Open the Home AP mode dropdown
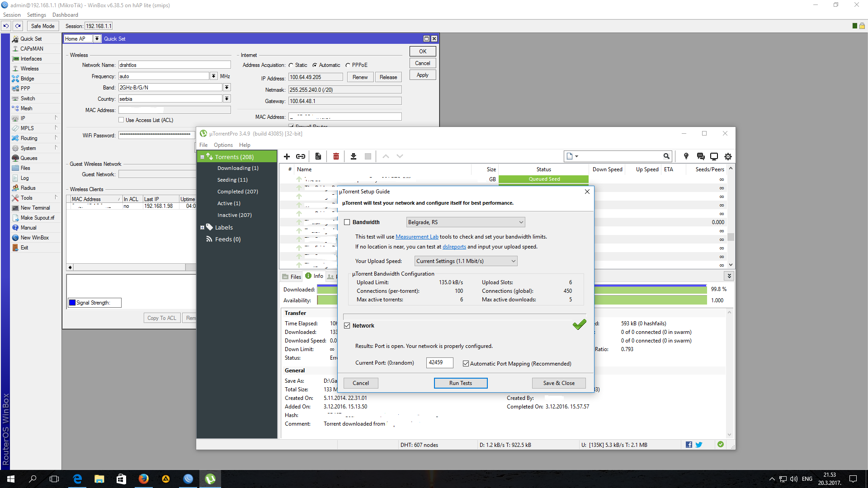This screenshot has width=868, height=488. [97, 39]
